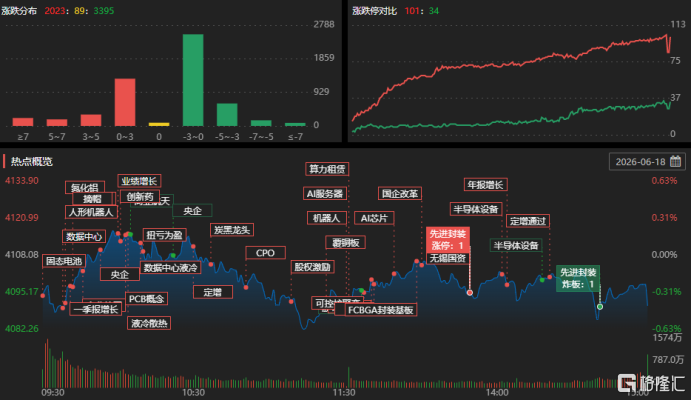Image resolution: width=692 pixels, height=400 pixels.
Task: Click the 涨跌分布 panel title
Action: click(x=19, y=11)
